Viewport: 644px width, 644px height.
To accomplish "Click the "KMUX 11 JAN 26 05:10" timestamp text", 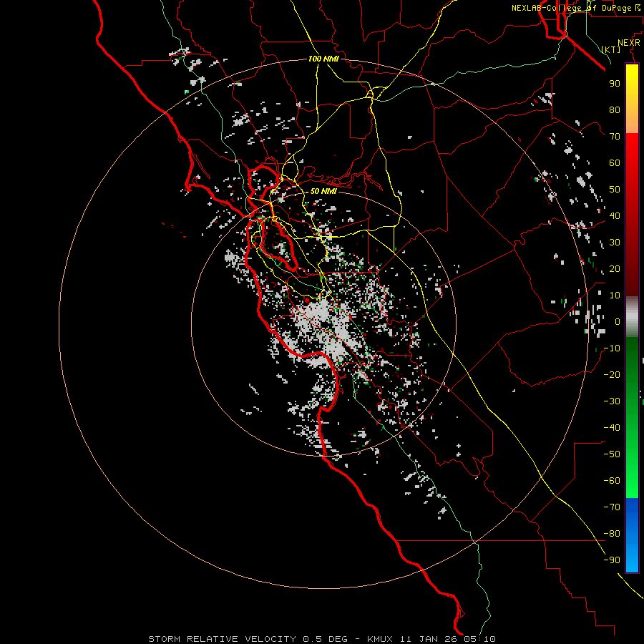I will click(x=431, y=639).
